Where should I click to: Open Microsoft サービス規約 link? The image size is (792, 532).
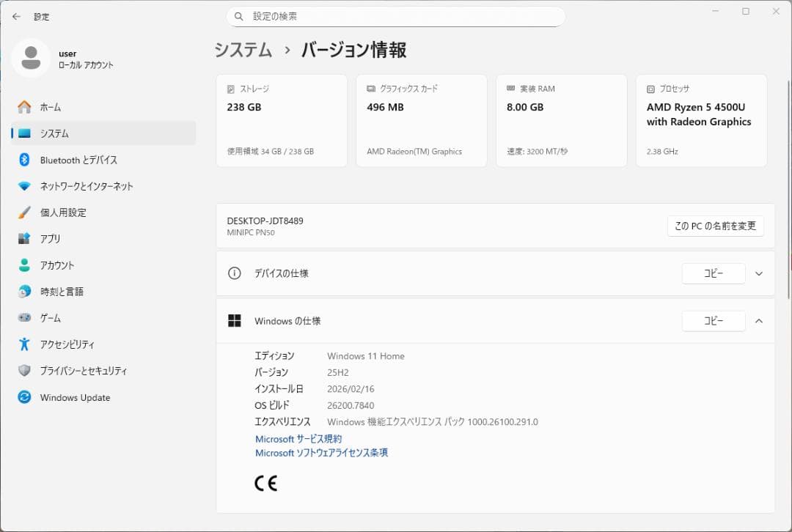point(298,439)
